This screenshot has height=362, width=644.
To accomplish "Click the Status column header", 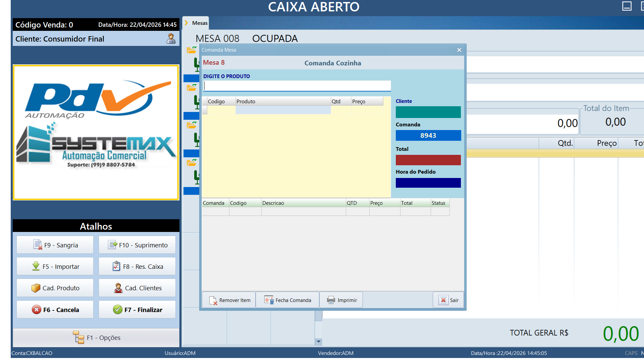I will click(x=440, y=203).
